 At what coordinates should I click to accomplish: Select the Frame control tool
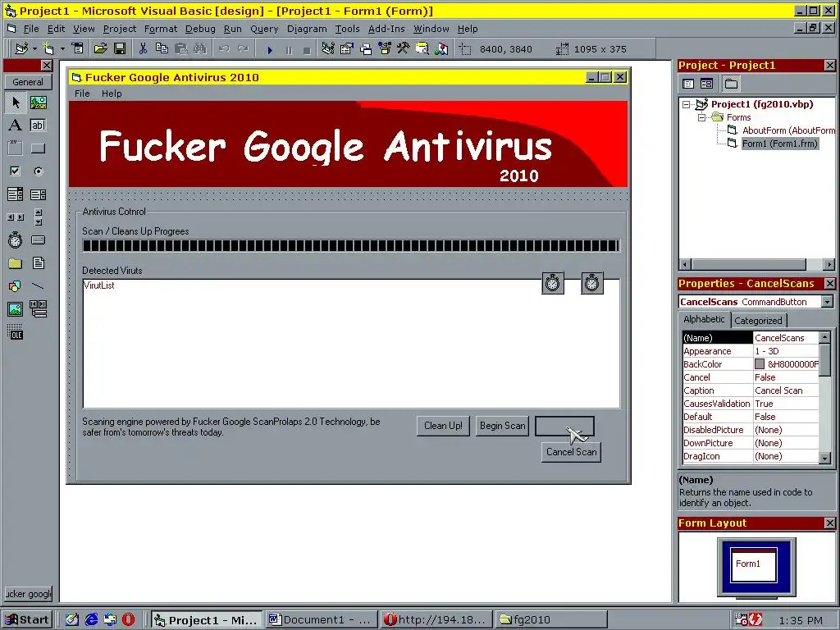(x=15, y=148)
